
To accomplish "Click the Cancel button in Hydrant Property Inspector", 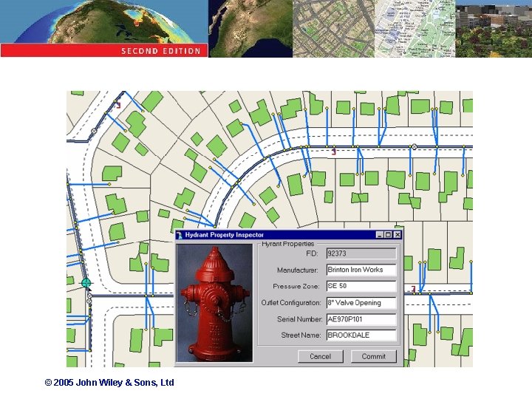I will click(320, 356).
